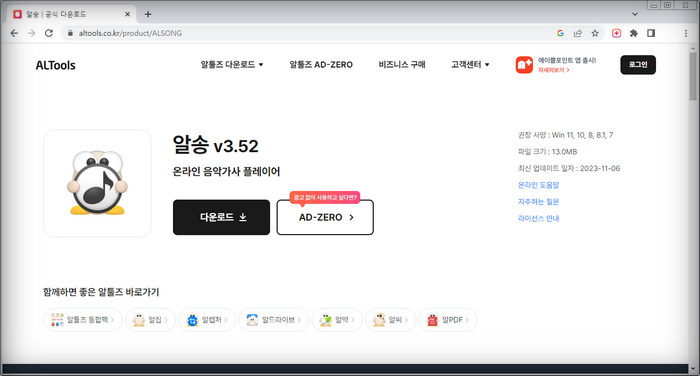Reload the current page

pos(49,33)
